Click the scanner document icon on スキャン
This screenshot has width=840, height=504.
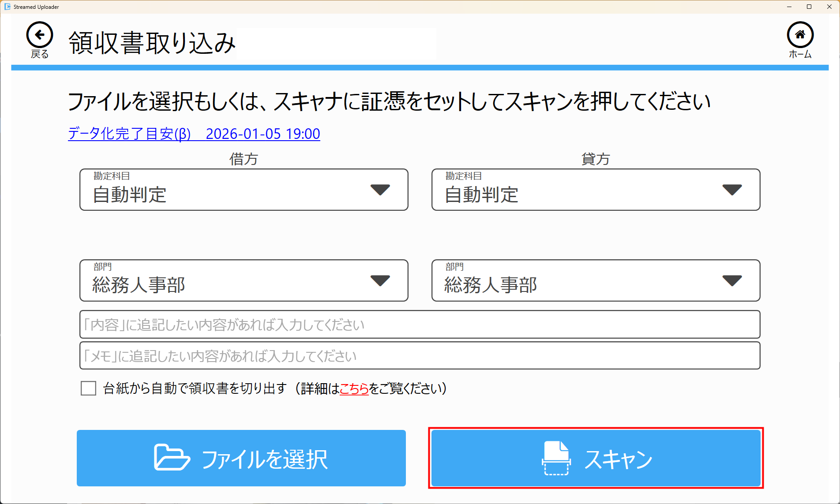556,458
